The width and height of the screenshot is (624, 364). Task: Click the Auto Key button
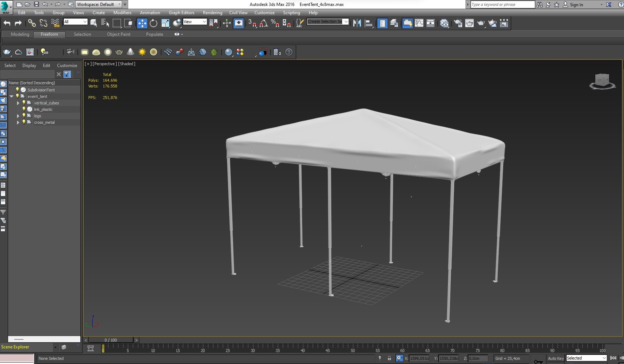(x=556, y=358)
